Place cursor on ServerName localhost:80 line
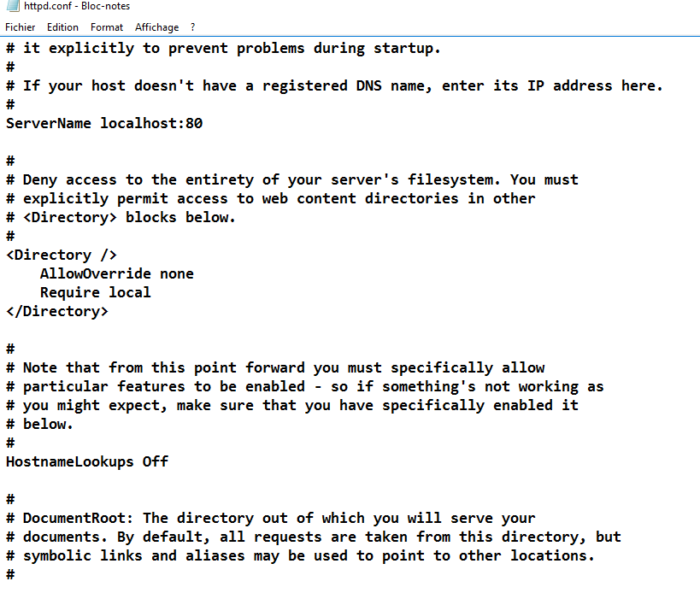Image resolution: width=700 pixels, height=593 pixels. coord(104,123)
